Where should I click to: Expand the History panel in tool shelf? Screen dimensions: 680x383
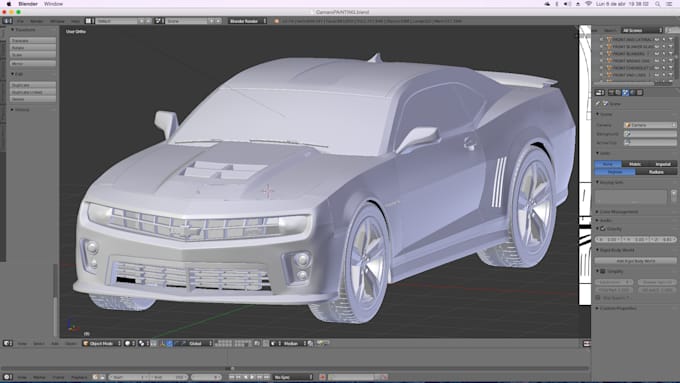(13, 110)
